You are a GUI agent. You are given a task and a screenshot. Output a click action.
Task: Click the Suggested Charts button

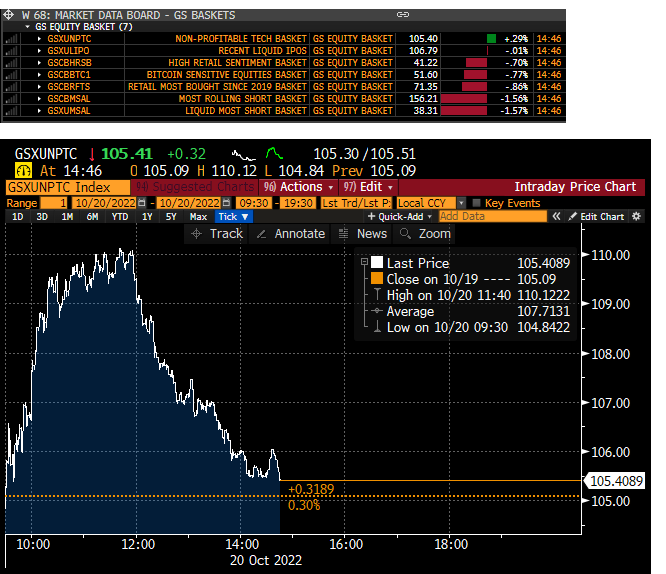click(x=195, y=187)
